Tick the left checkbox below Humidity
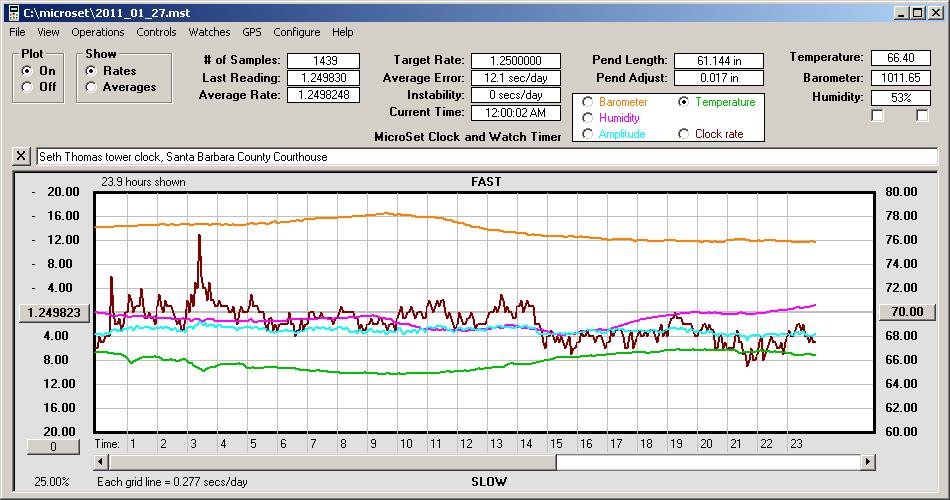Viewport: 950px width, 500px height. (x=877, y=115)
